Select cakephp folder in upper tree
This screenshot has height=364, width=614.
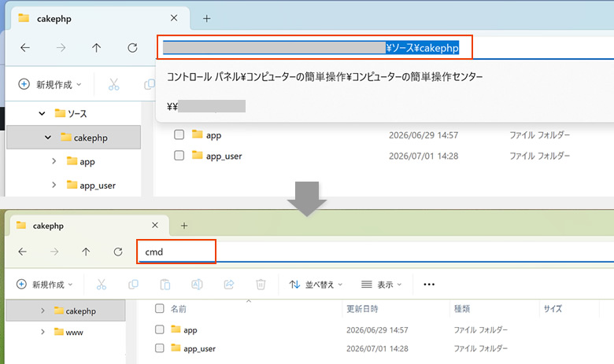(74, 138)
